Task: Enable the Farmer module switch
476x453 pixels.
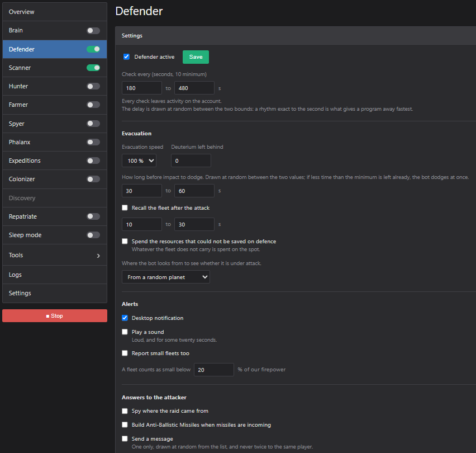Action: (x=93, y=105)
